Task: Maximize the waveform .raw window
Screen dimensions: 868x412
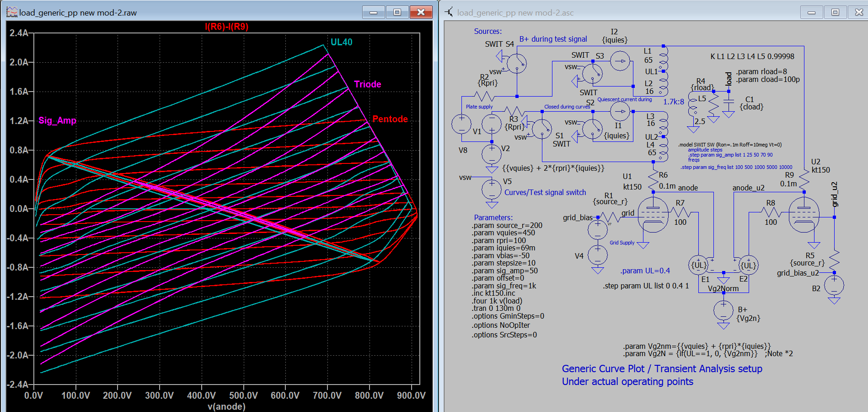Action: [397, 12]
